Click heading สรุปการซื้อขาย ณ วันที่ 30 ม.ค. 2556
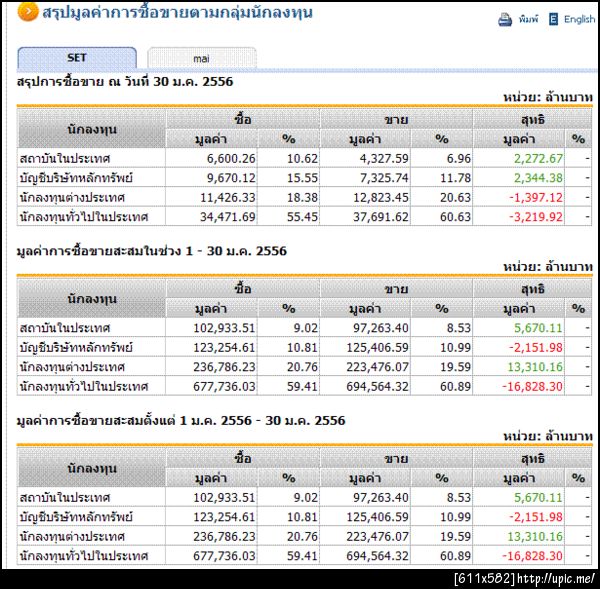The image size is (600, 589). point(125,82)
